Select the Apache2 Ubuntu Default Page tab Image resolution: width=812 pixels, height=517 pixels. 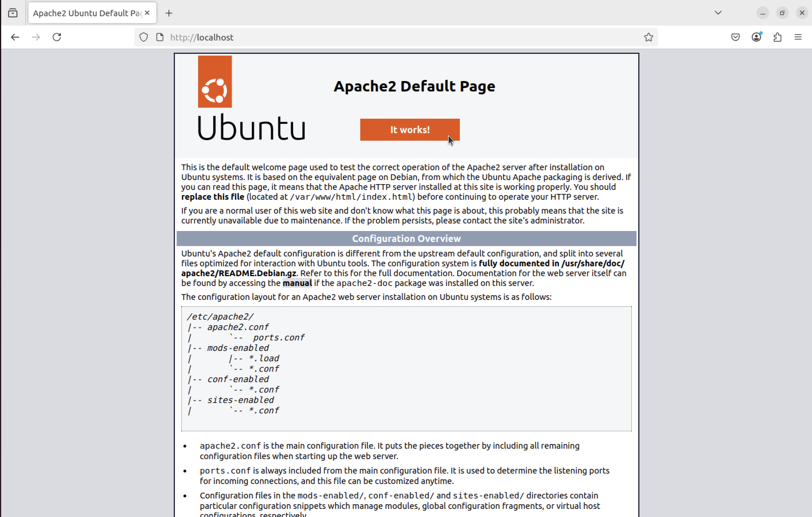click(x=87, y=13)
